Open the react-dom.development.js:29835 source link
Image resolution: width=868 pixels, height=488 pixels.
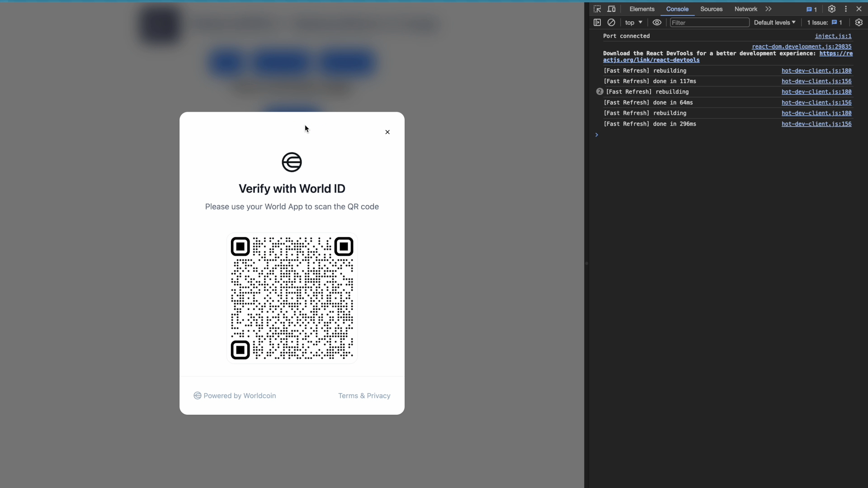[x=802, y=47]
